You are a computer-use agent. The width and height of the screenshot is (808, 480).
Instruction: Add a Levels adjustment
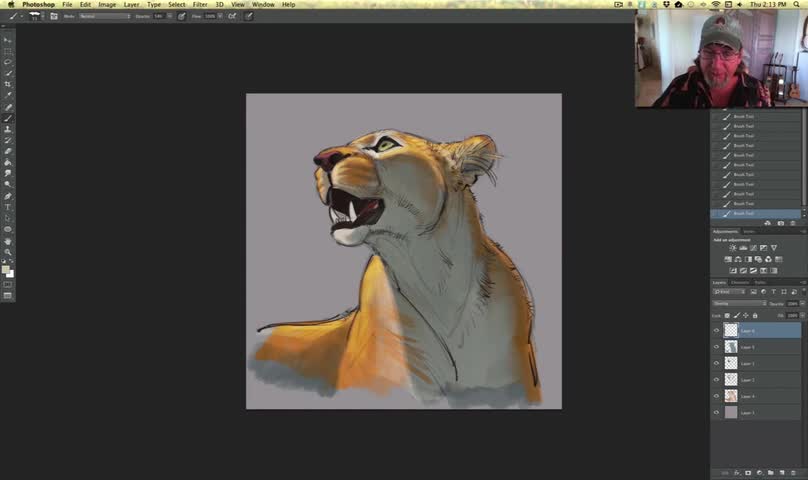(x=743, y=248)
